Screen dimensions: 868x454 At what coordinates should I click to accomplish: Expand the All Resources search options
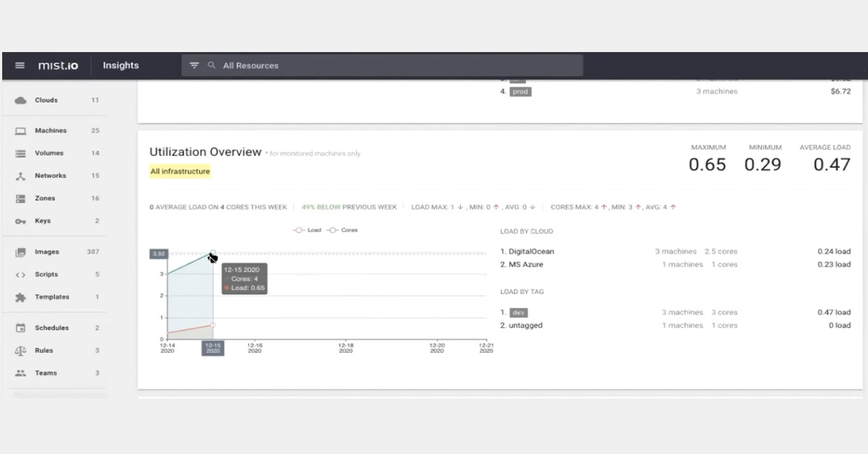coord(210,65)
